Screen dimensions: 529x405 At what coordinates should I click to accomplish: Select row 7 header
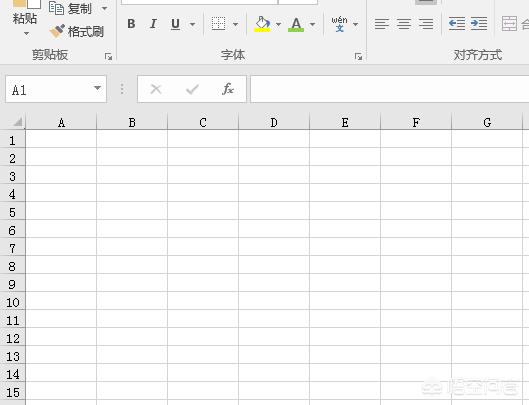pyautogui.click(x=12, y=248)
